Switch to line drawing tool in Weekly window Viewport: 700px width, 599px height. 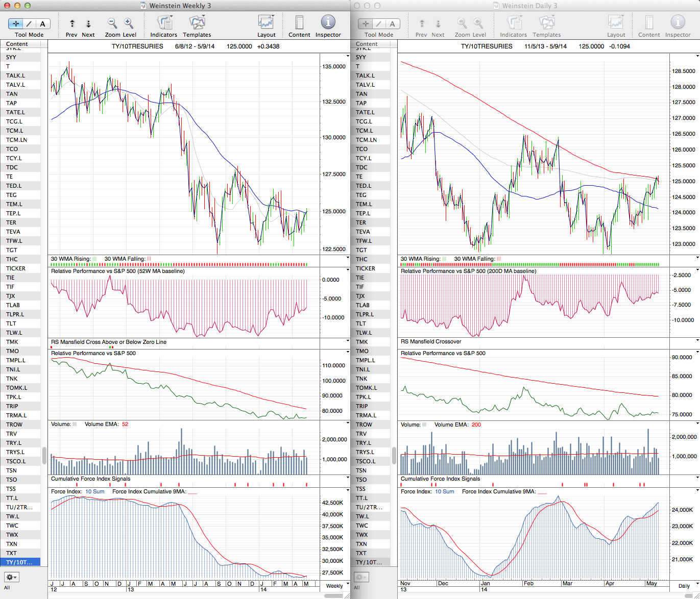(29, 23)
